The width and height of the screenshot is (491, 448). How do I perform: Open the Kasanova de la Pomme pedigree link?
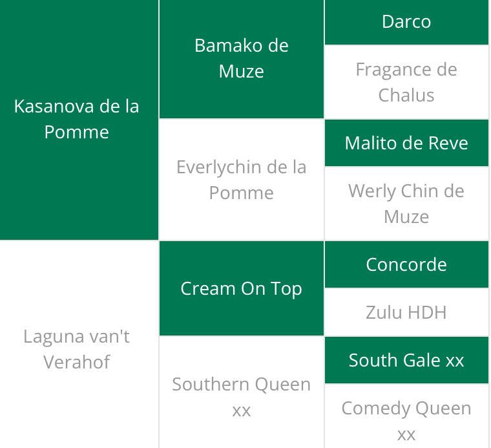tap(77, 119)
